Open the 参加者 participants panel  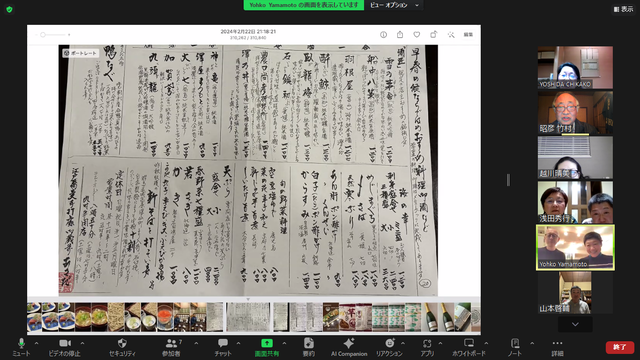171,347
